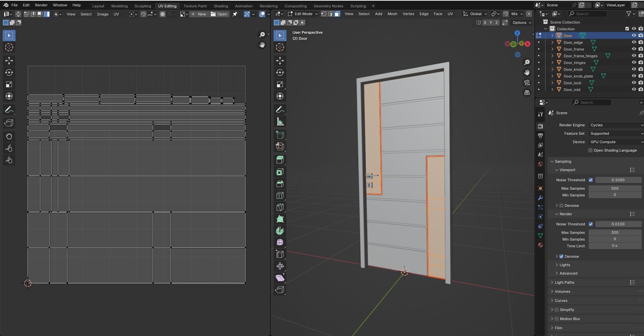644x336 pixels.
Task: Hide Door_frame in viewport
Action: click(634, 49)
